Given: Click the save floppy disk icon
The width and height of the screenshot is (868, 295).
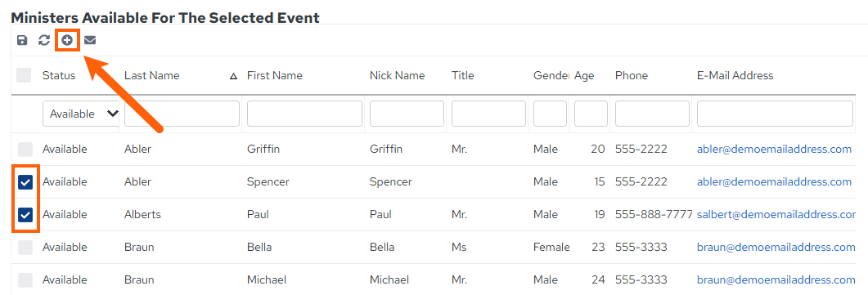Looking at the screenshot, I should tap(22, 40).
